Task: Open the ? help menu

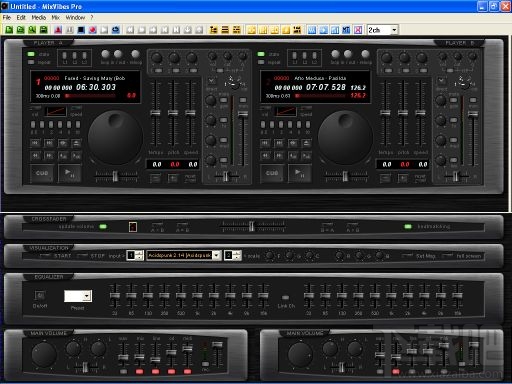Action: [92, 17]
